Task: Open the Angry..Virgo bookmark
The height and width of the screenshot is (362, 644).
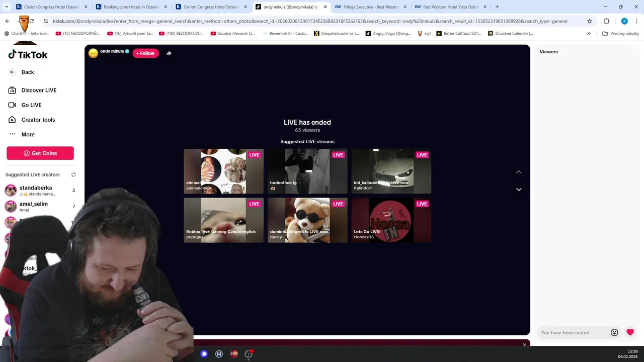Action: click(x=388, y=33)
